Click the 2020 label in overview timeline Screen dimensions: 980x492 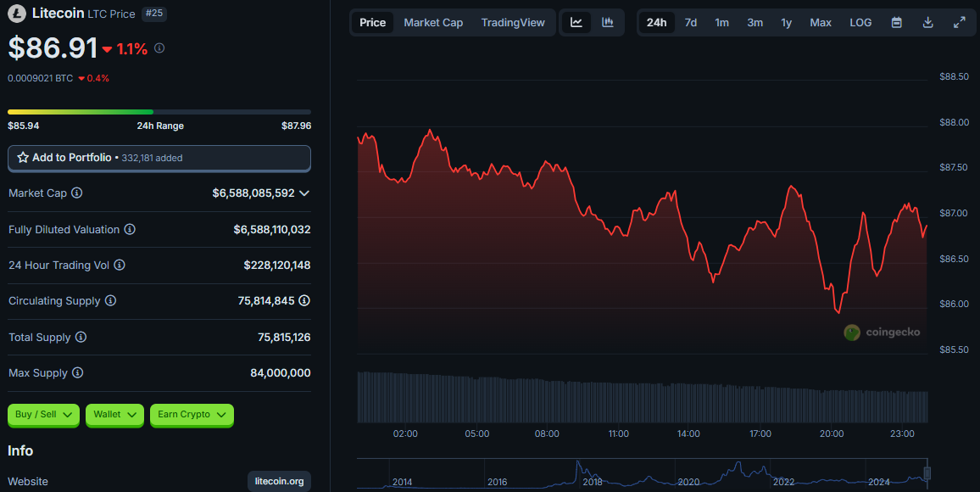(x=688, y=482)
